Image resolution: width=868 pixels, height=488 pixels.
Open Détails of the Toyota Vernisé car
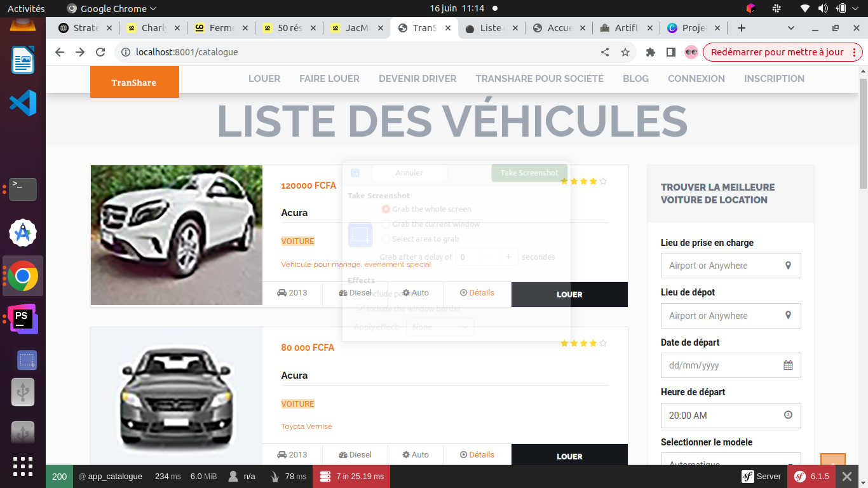pyautogui.click(x=477, y=455)
